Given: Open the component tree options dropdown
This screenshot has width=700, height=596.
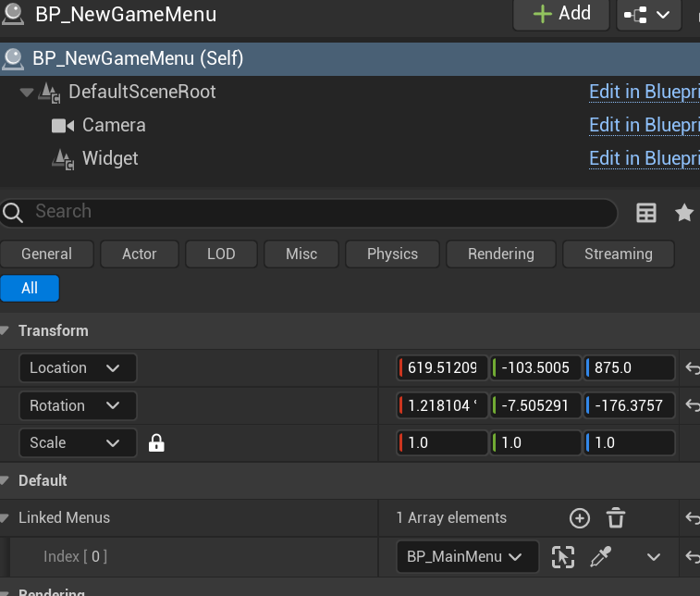Looking at the screenshot, I should point(648,15).
